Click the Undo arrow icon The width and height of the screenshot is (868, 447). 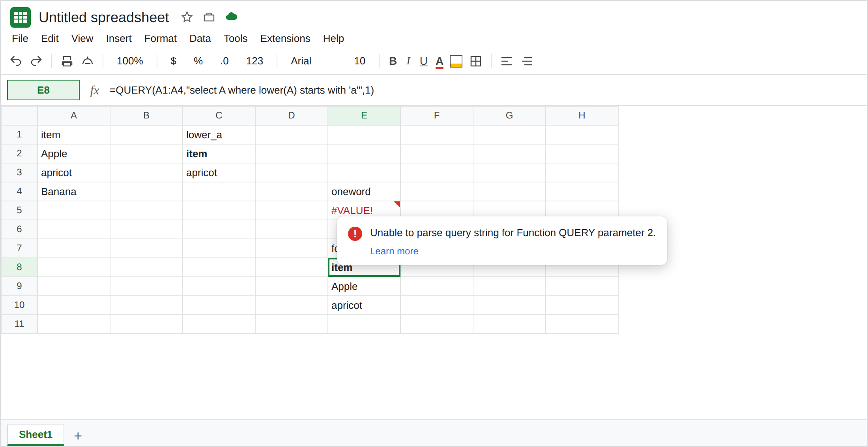(x=16, y=61)
